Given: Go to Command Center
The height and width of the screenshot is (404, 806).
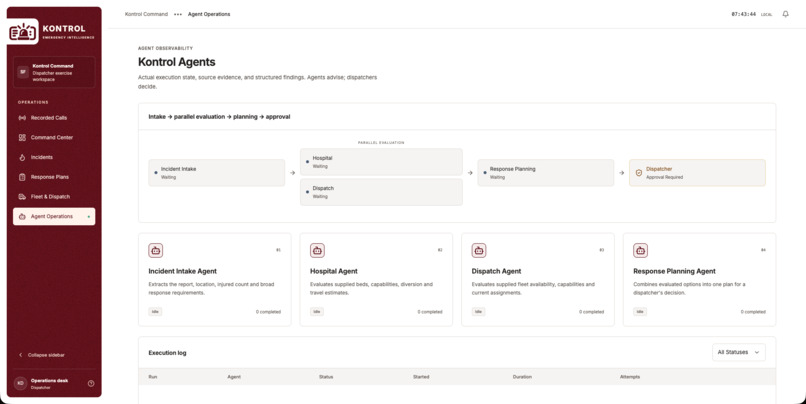Looking at the screenshot, I should (54, 138).
